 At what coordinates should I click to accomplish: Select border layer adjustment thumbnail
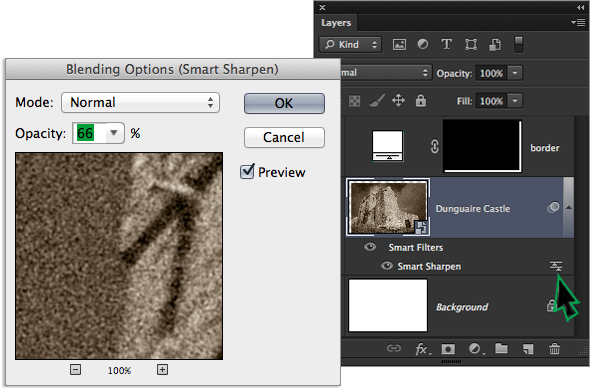[x=388, y=146]
